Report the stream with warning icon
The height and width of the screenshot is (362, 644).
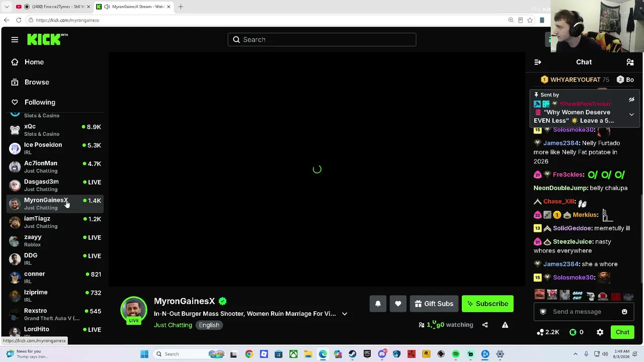[x=505, y=325]
